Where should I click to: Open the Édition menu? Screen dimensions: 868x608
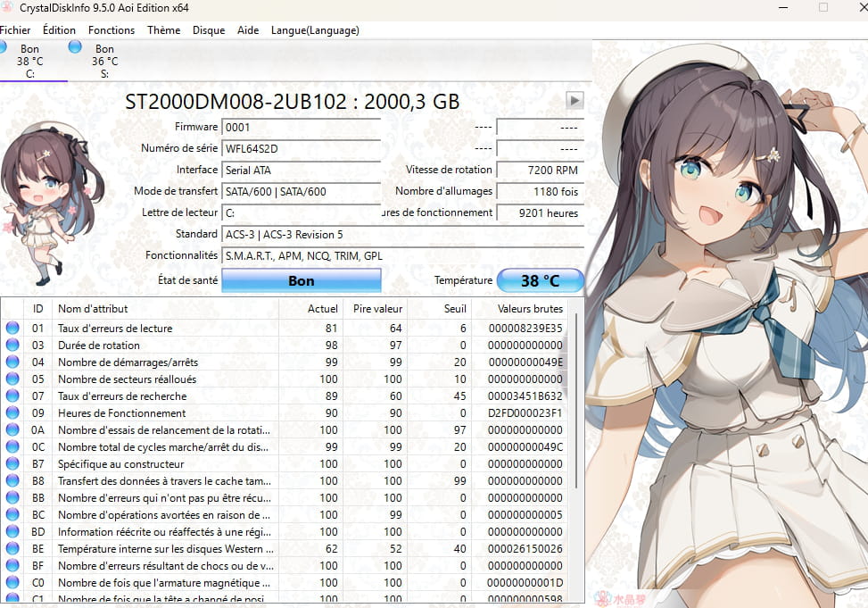click(59, 30)
